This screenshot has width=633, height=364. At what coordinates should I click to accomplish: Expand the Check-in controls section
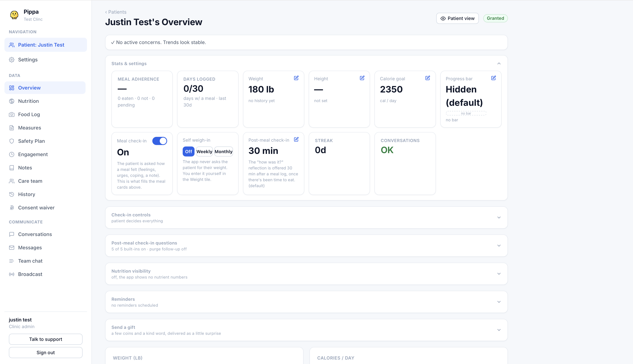click(499, 218)
